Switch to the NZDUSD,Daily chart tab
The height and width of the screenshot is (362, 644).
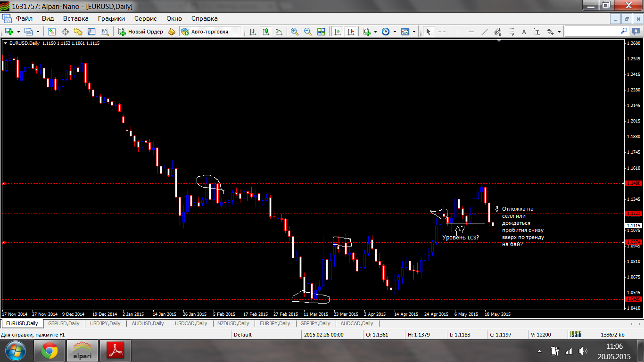[233, 323]
